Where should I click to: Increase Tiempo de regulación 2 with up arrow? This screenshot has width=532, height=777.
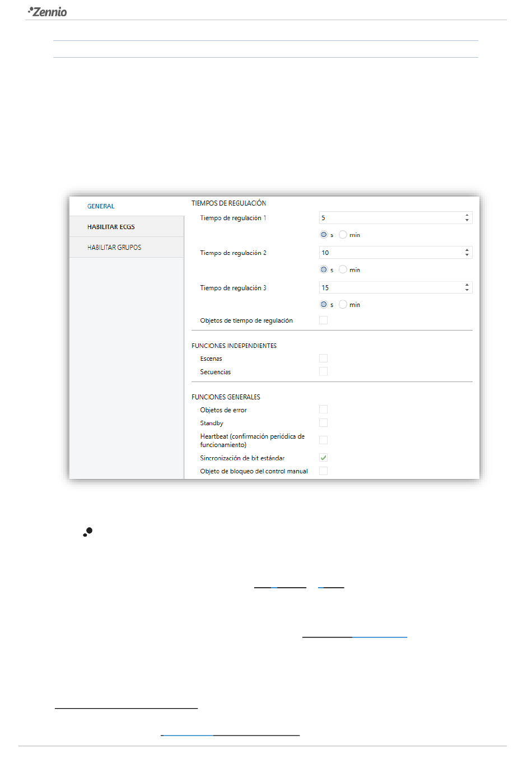tap(467, 250)
